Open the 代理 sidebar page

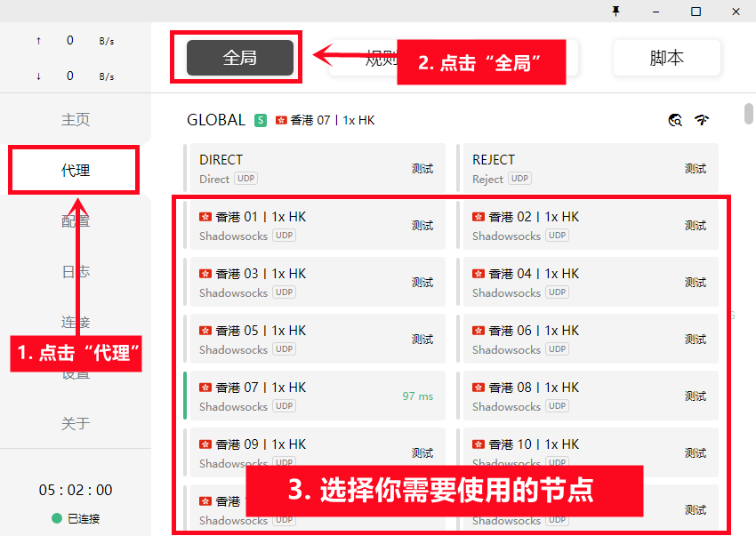(x=75, y=170)
